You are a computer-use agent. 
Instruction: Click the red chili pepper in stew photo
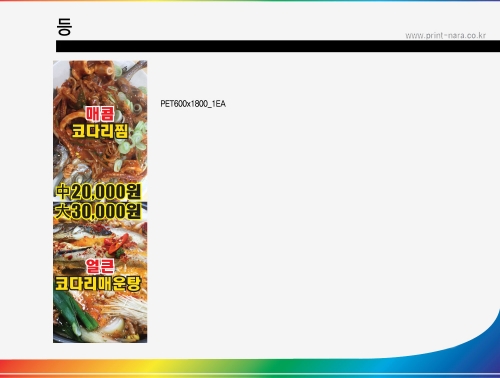[117, 244]
